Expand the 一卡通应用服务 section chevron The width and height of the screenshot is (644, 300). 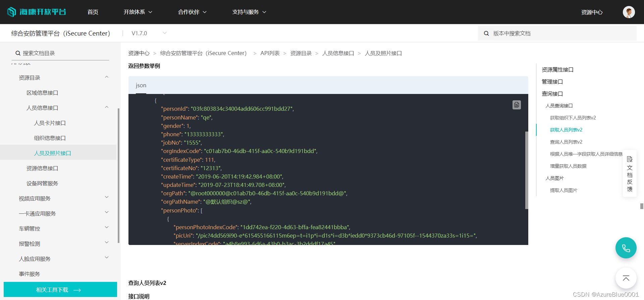(x=107, y=212)
